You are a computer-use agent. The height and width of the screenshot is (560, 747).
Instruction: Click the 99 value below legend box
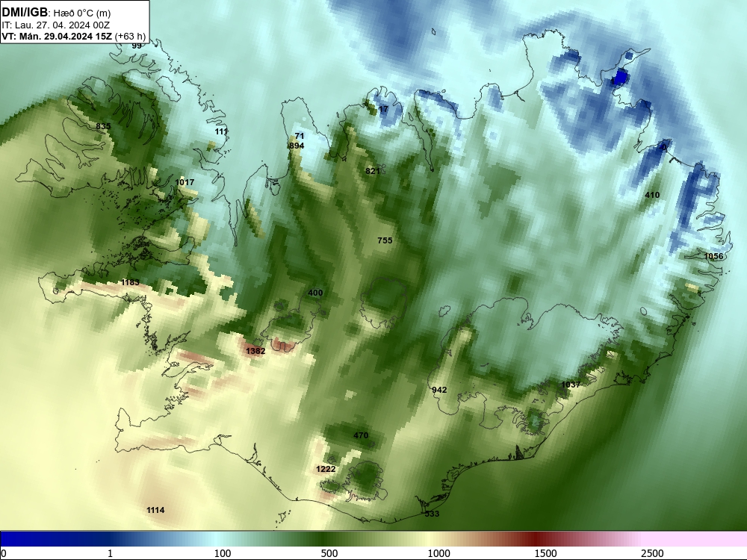tap(137, 46)
